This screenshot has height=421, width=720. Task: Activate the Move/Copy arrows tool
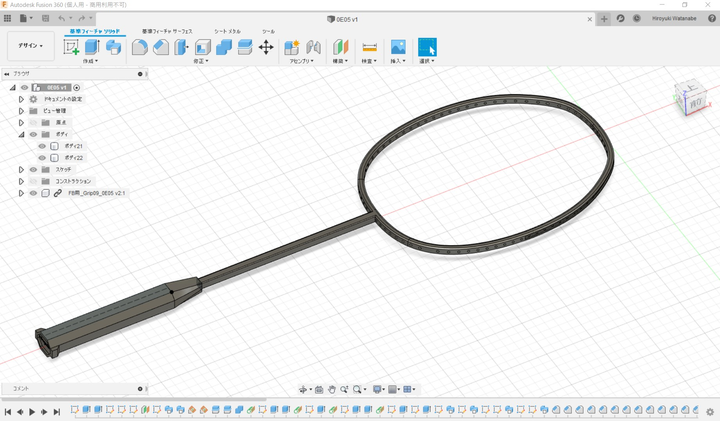tap(267, 47)
